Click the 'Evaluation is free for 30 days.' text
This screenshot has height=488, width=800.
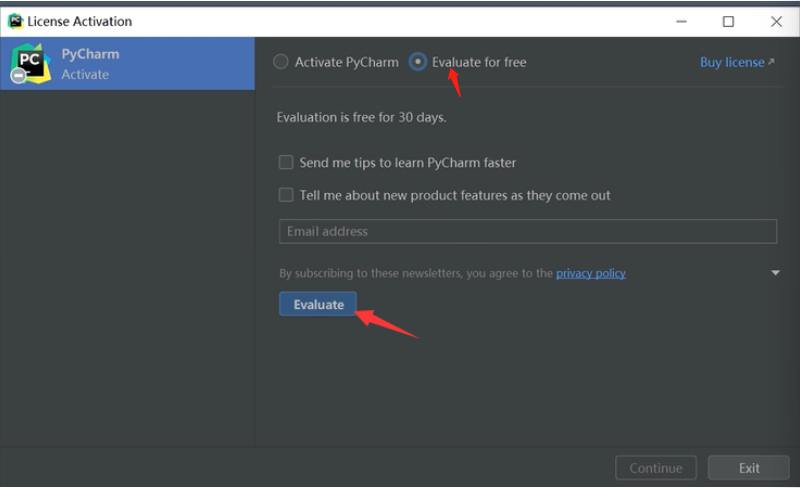pyautogui.click(x=361, y=117)
